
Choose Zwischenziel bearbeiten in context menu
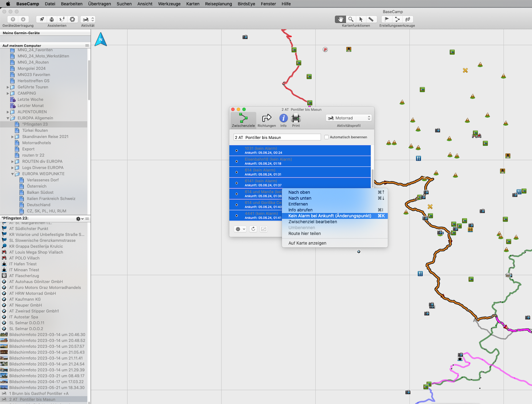(335, 222)
